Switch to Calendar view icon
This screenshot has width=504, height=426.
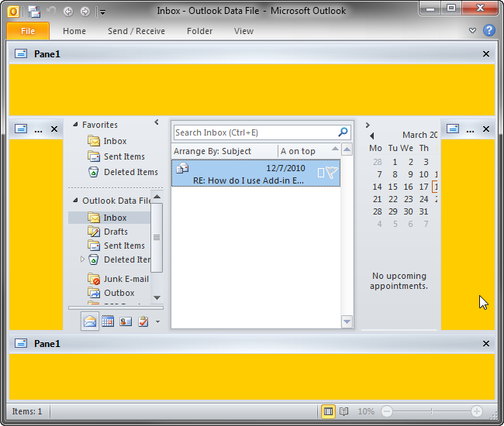(x=108, y=321)
